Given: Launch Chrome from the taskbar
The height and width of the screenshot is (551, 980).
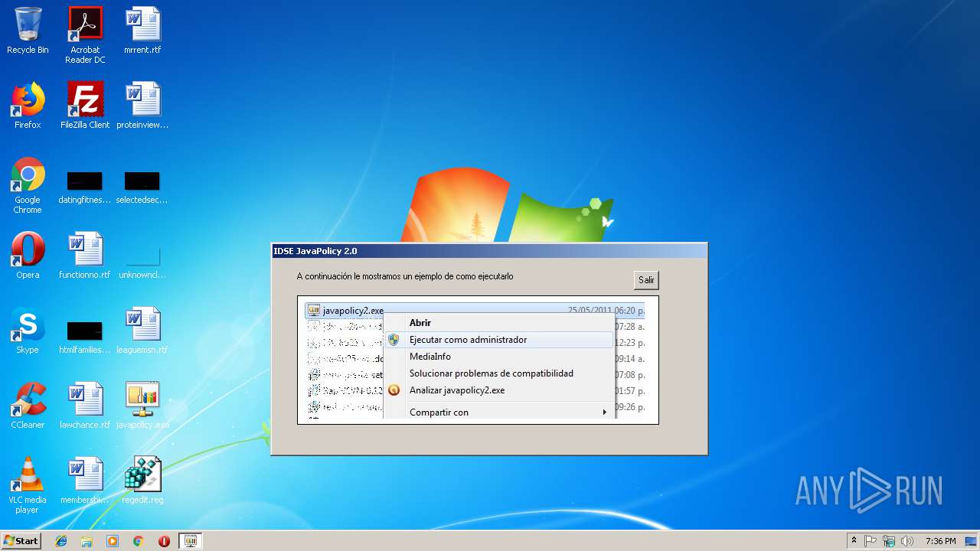Looking at the screenshot, I should point(139,541).
